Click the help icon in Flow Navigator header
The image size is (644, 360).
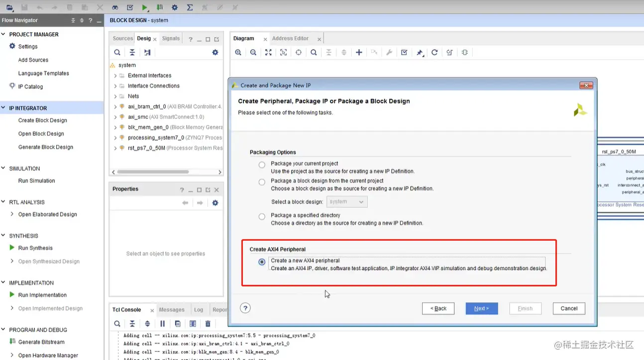pyautogui.click(x=90, y=20)
